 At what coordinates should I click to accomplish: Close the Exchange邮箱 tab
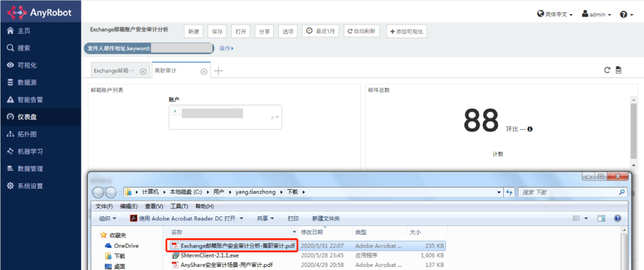[143, 71]
